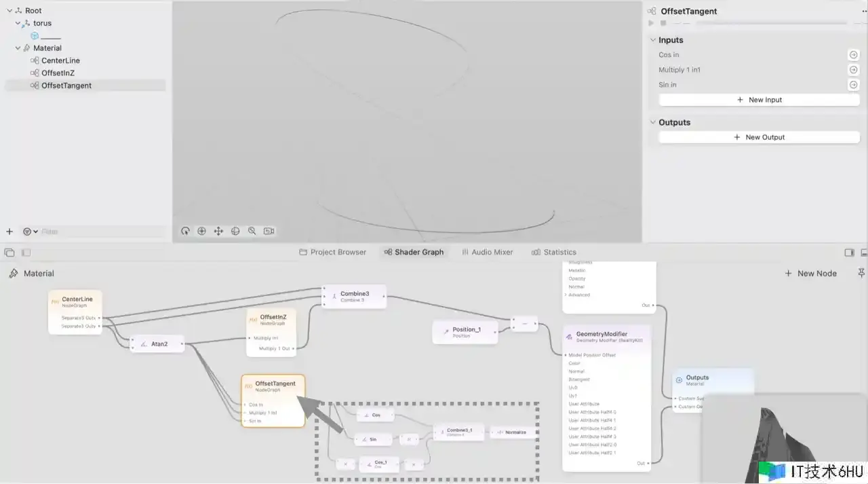Screen dimensions: 868x484
Task: Click the pin icon beside New Node
Action: pos(861,273)
